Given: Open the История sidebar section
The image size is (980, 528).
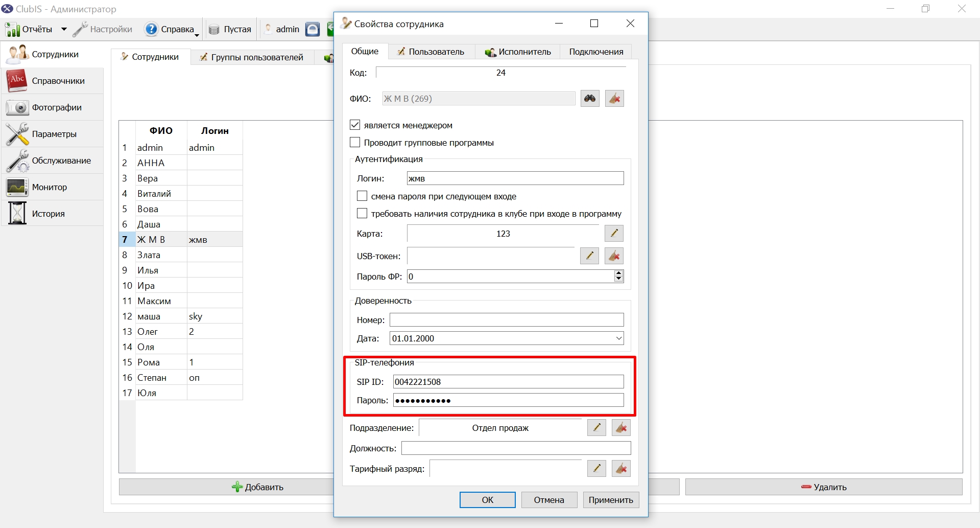Looking at the screenshot, I should pos(52,214).
